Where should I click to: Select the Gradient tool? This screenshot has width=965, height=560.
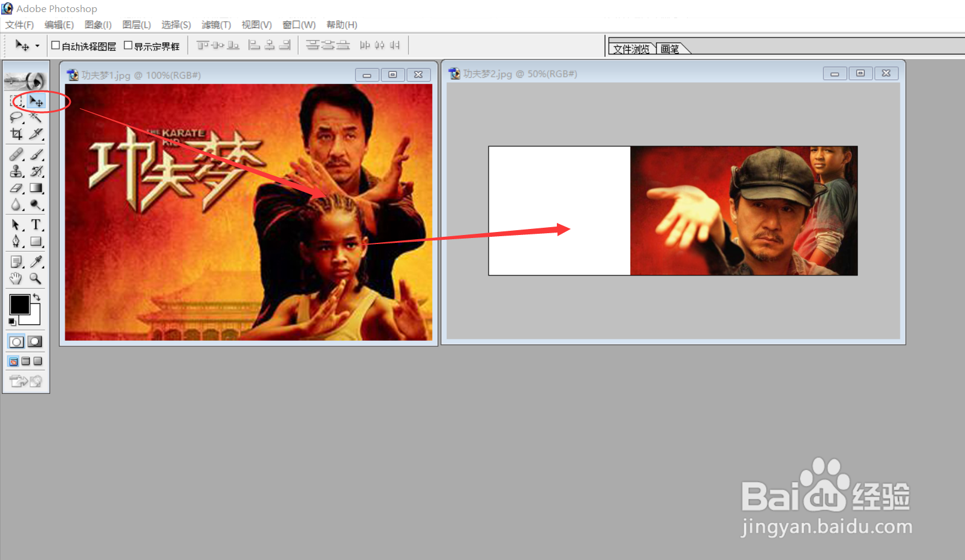point(36,188)
